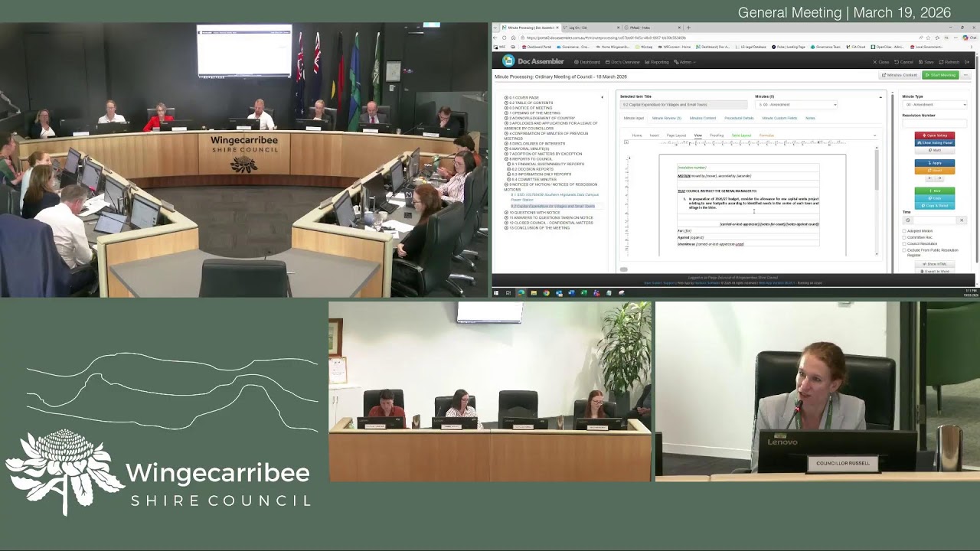Collapse the agenda tree with the arrow
980x551 pixels.
[602, 97]
